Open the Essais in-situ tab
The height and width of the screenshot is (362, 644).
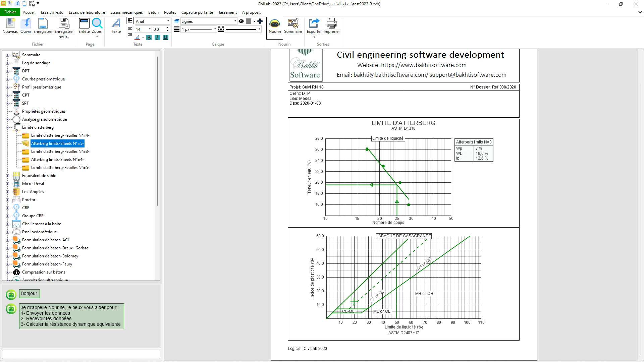(52, 12)
